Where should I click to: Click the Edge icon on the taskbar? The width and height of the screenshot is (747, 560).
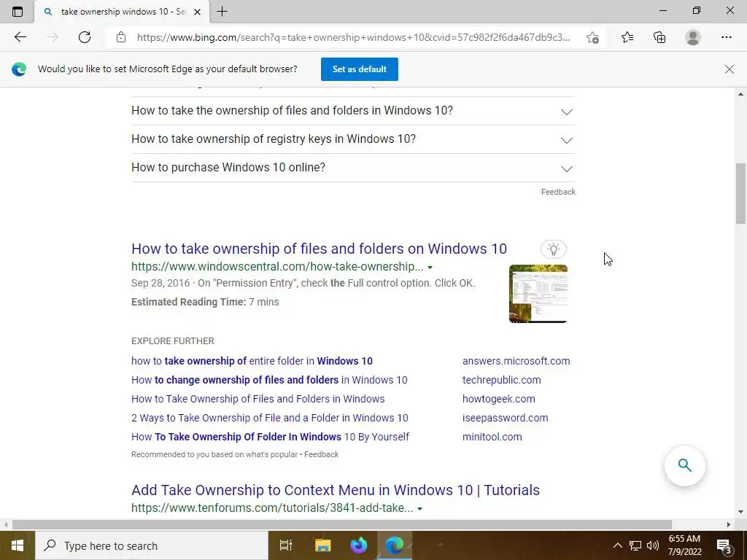pyautogui.click(x=395, y=545)
